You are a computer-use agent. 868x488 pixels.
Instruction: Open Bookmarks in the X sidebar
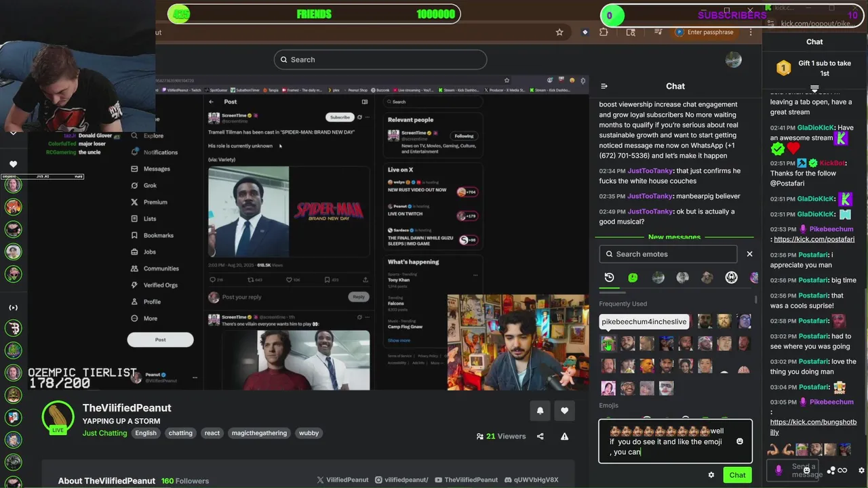click(x=152, y=235)
